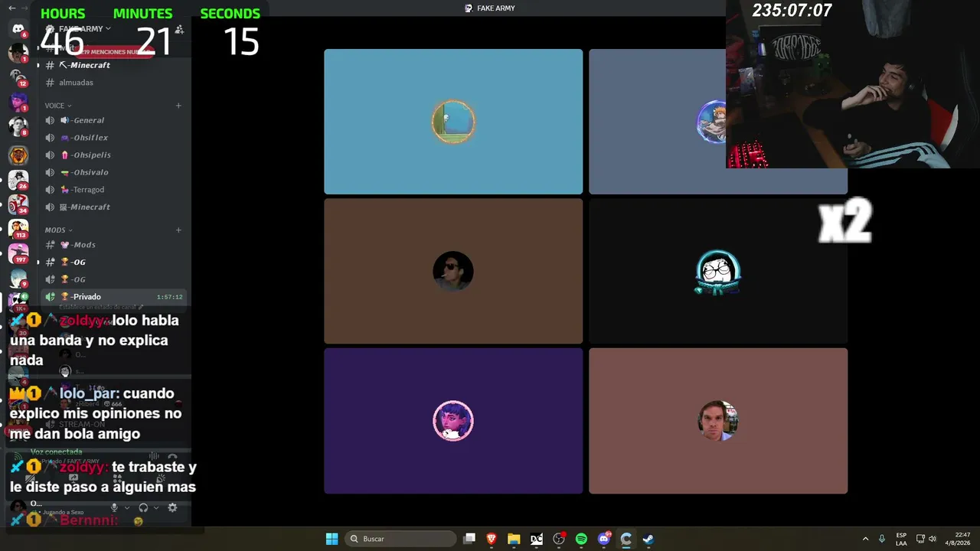Viewport: 980px width, 551px height.
Task: Open Steam from the taskbar
Action: (x=648, y=539)
